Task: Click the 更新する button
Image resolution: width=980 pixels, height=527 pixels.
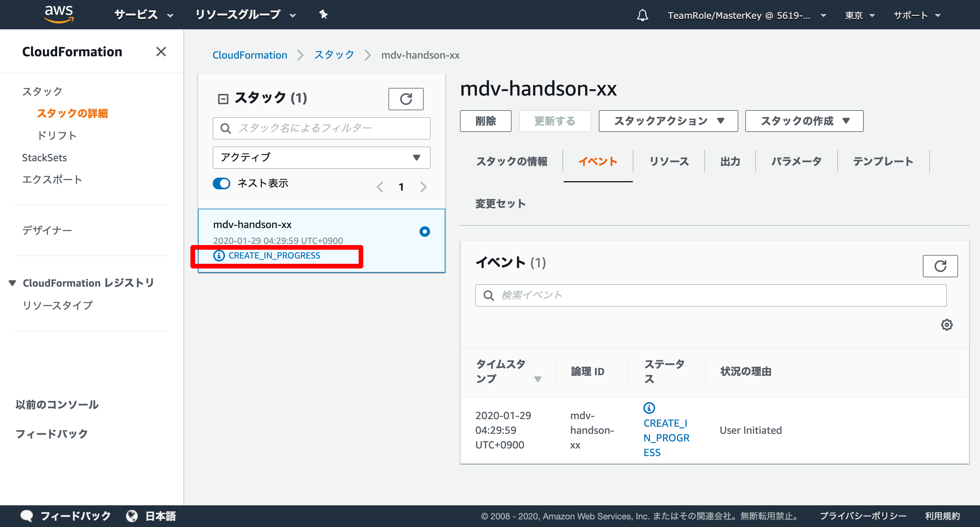Action: (x=555, y=121)
